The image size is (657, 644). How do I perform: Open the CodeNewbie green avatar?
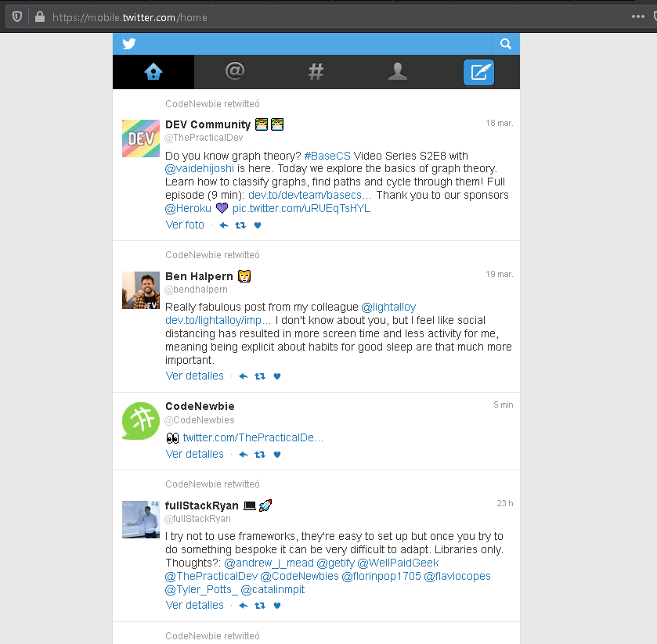[x=141, y=421]
